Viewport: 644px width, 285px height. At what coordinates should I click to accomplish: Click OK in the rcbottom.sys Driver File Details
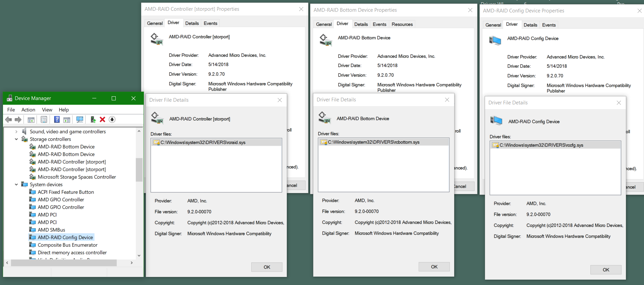tap(434, 267)
